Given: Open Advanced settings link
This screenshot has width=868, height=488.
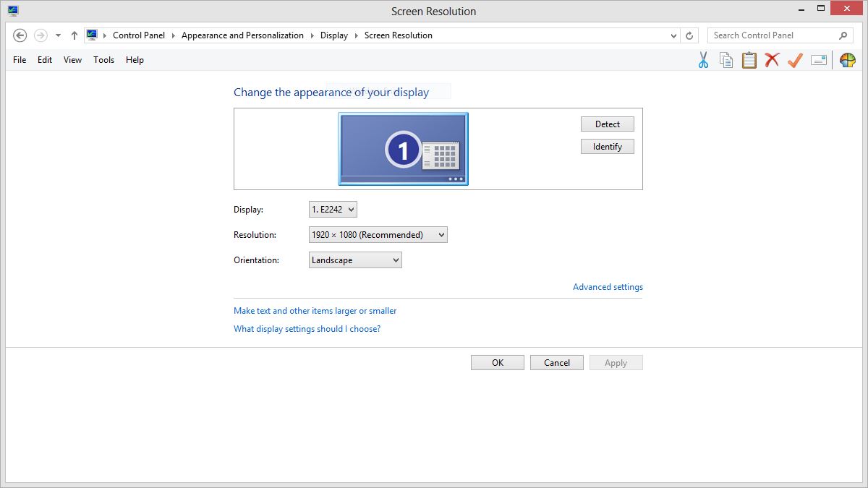Looking at the screenshot, I should click(608, 287).
